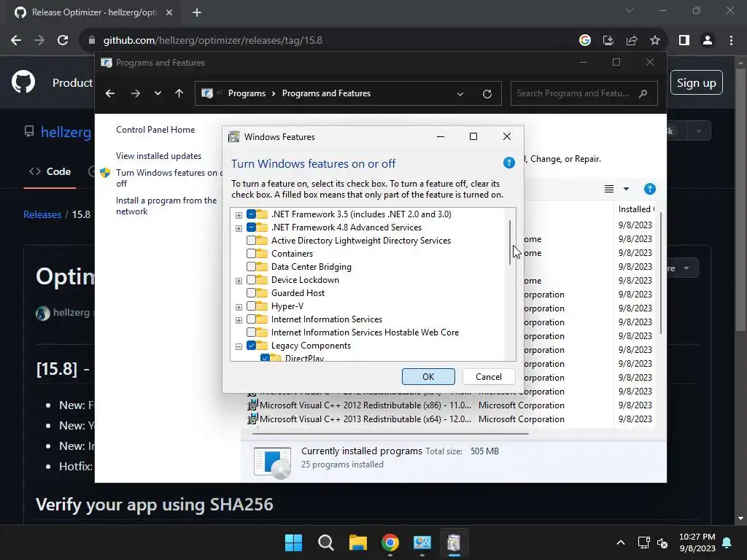Toggle Chrome side panel icon
747x560 pixels.
pyautogui.click(x=684, y=41)
